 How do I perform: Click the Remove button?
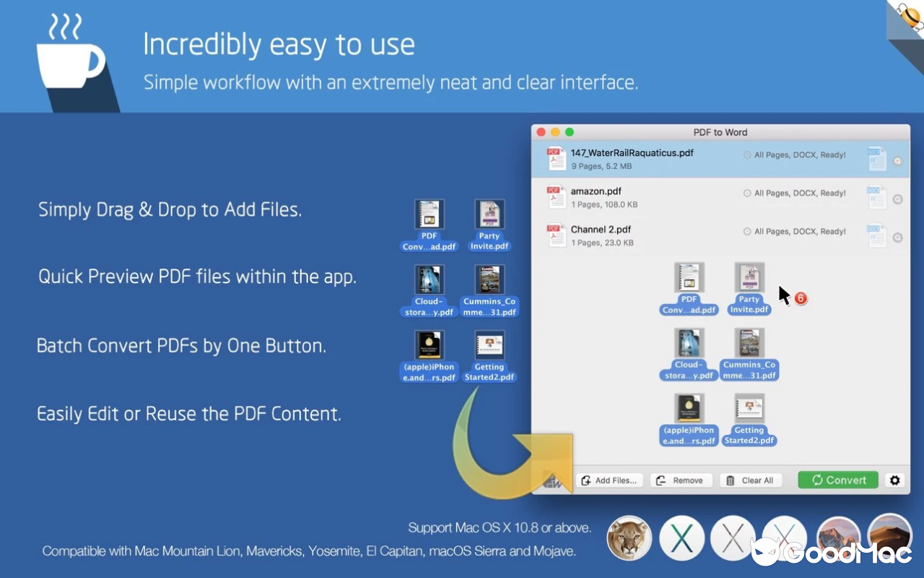[681, 480]
